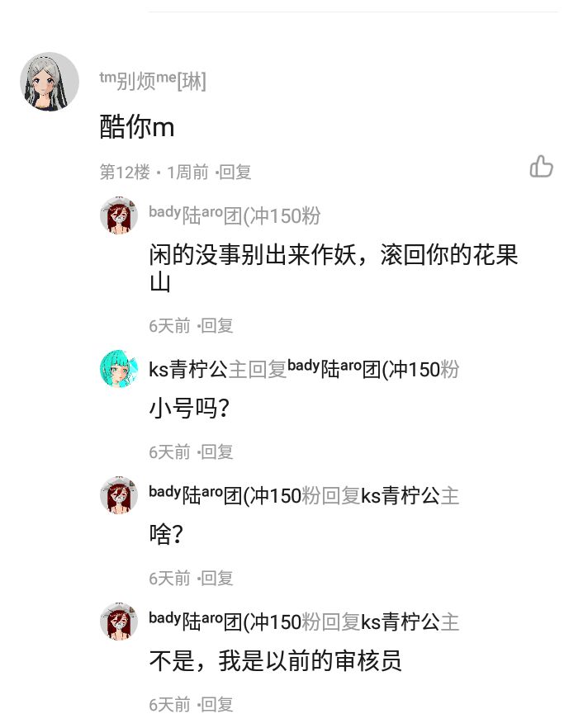This screenshot has width=569, height=728.
Task: Open red-haired avatar beside 审核员 reply
Action: coord(119,622)
